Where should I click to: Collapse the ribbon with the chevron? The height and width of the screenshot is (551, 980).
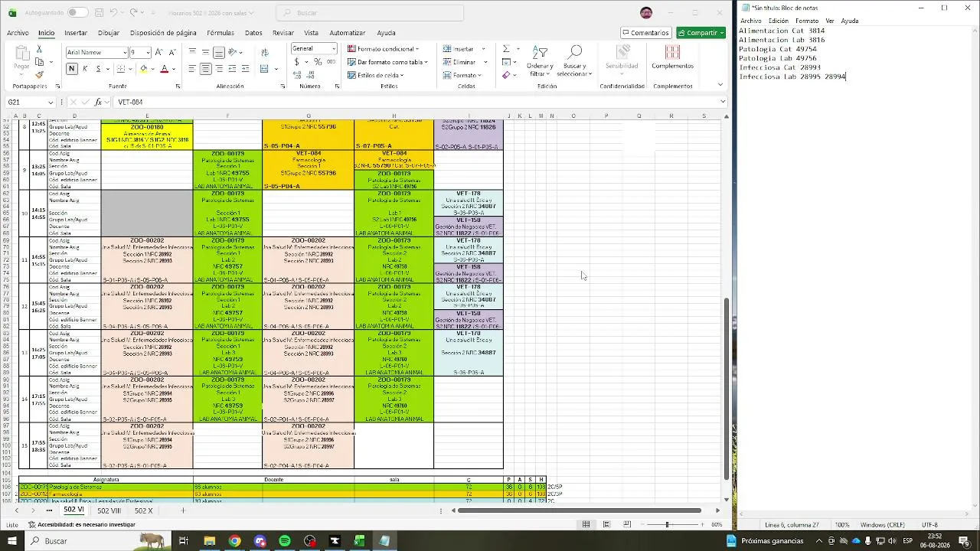pos(720,85)
